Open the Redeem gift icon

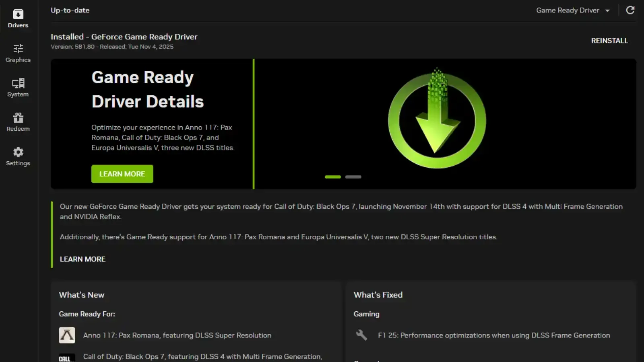tap(18, 118)
